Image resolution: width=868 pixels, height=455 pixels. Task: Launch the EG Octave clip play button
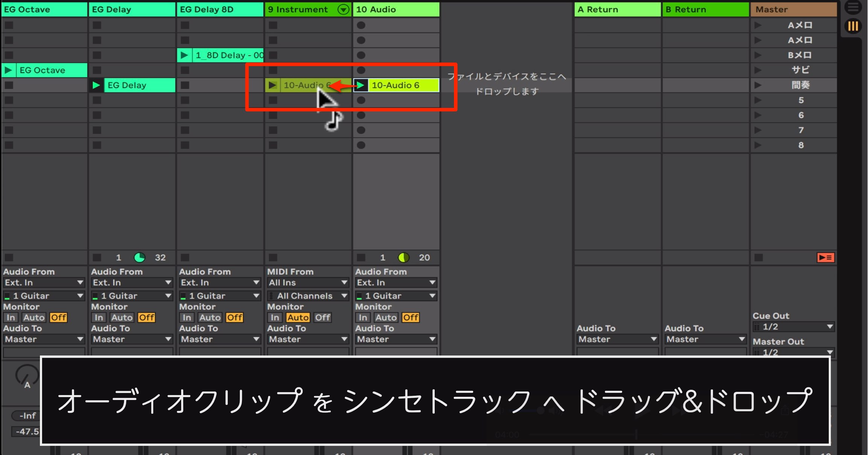9,70
